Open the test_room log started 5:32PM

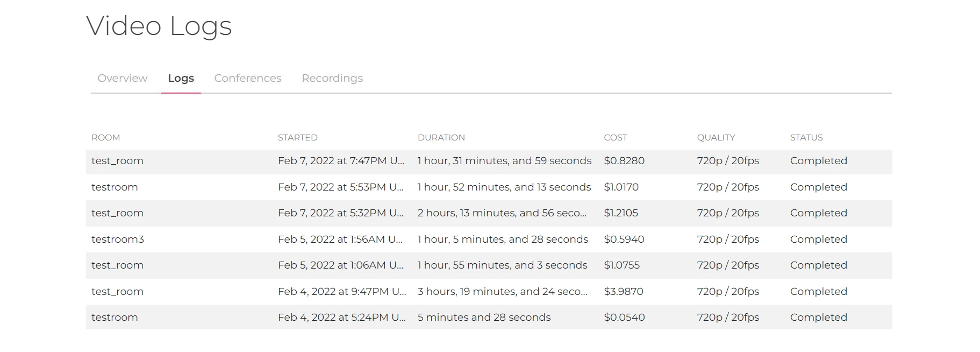click(117, 213)
